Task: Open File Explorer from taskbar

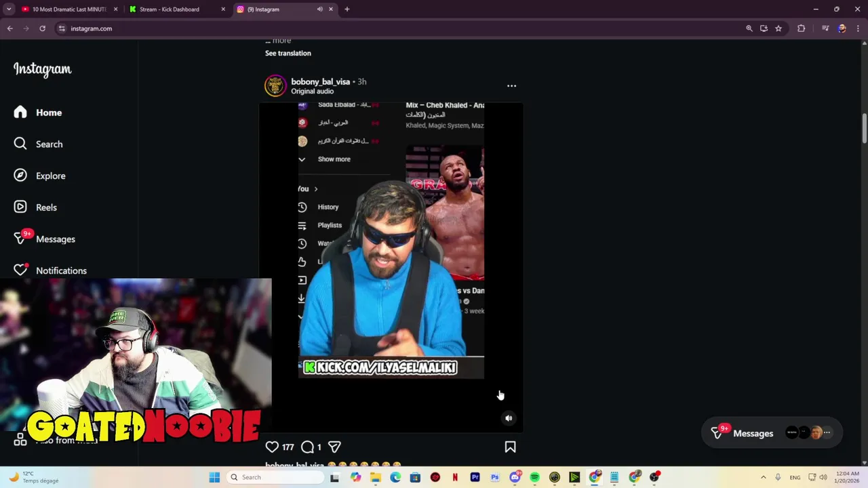Action: coord(376,477)
